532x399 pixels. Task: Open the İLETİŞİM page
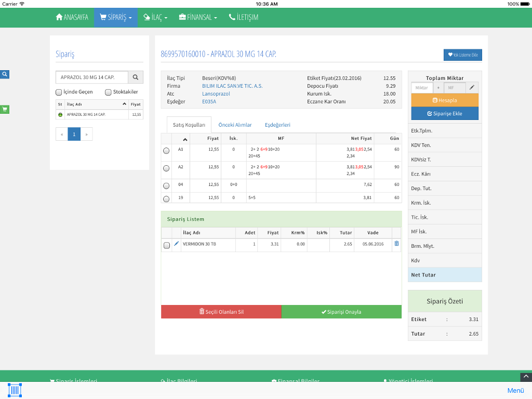click(x=244, y=17)
